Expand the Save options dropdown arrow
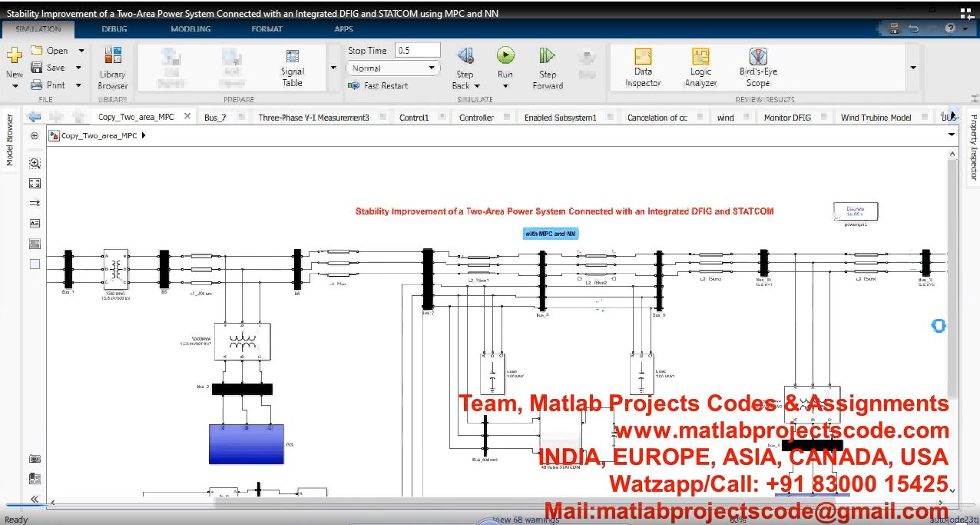This screenshot has height=525, width=980. click(81, 68)
